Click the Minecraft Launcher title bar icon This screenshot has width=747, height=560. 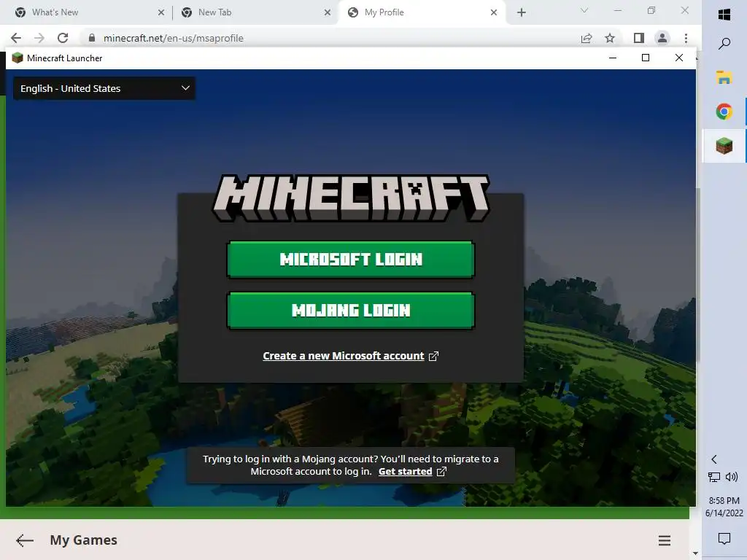[x=18, y=58]
